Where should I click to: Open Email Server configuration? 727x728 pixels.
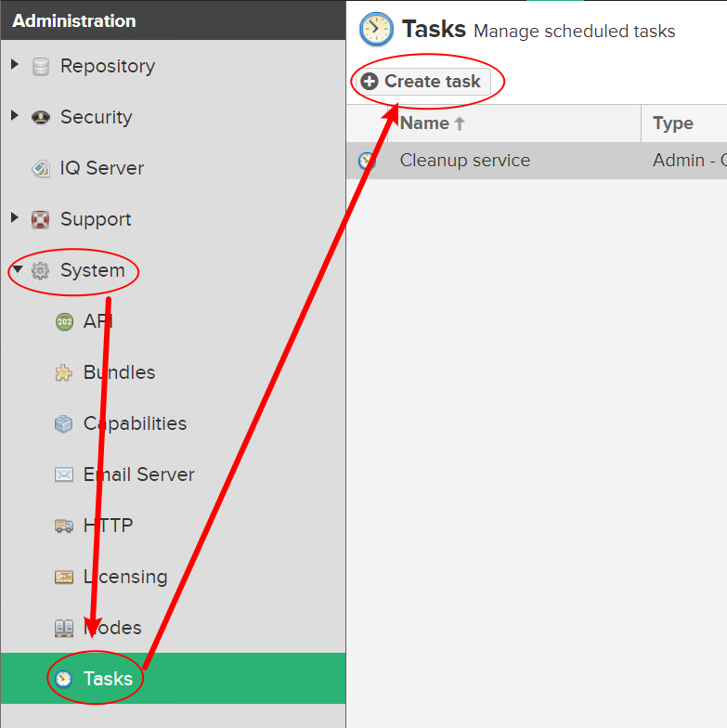pos(139,474)
